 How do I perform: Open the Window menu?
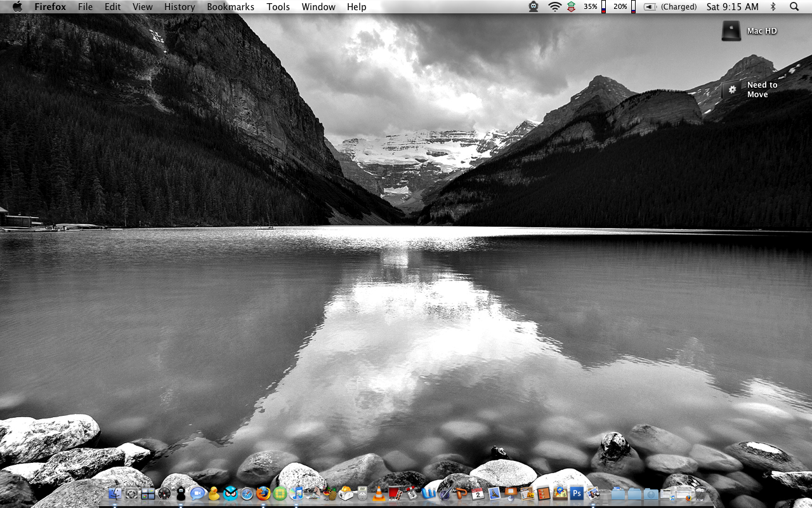point(318,6)
